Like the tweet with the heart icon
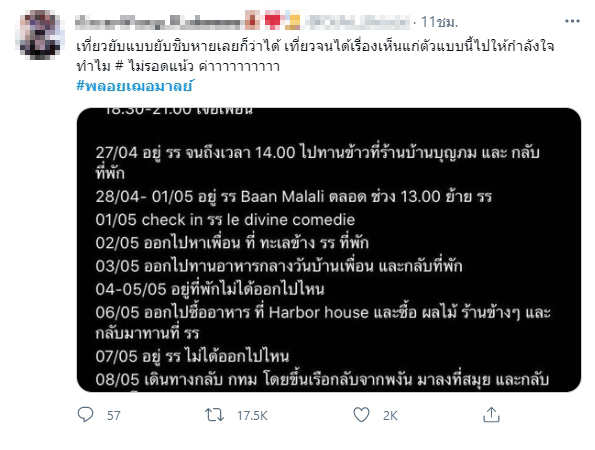The height and width of the screenshot is (450, 595). coord(361,415)
